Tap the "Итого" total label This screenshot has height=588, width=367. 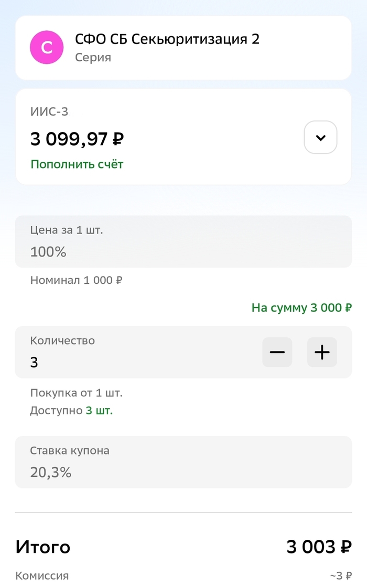(x=43, y=547)
